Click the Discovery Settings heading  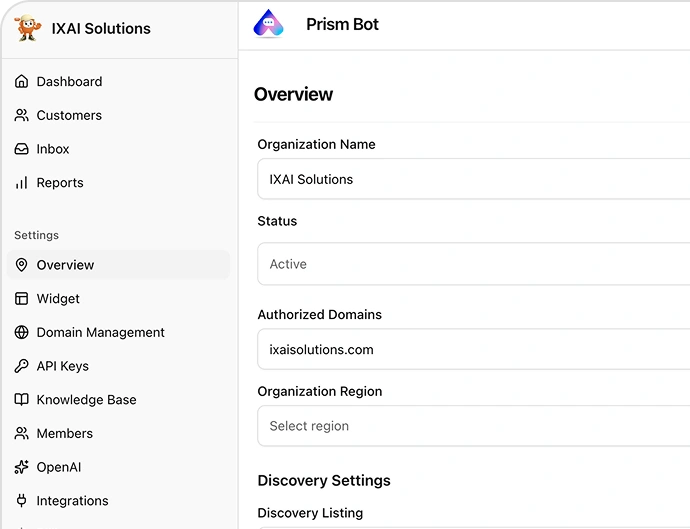pos(324,480)
